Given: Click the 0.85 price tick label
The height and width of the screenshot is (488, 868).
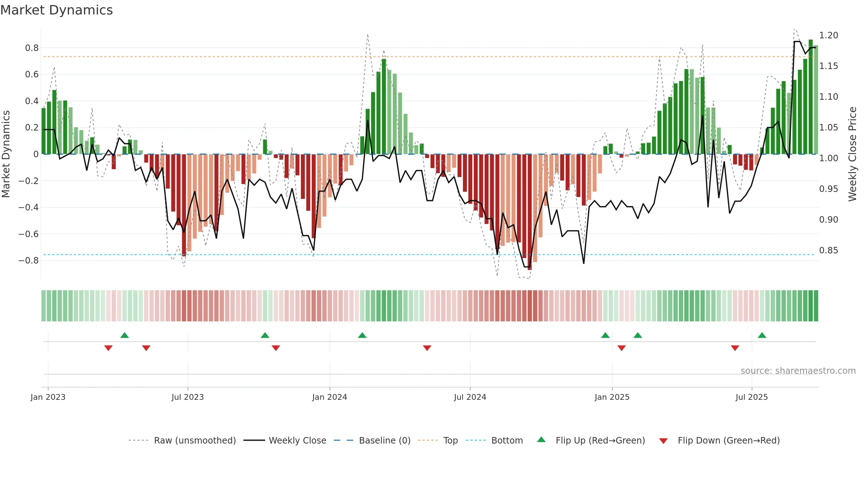Looking at the screenshot, I should click(x=829, y=250).
